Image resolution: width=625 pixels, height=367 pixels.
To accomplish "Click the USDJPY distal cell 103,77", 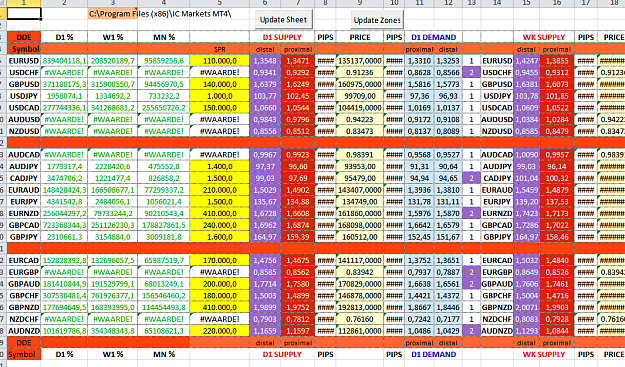I will 265,96.
